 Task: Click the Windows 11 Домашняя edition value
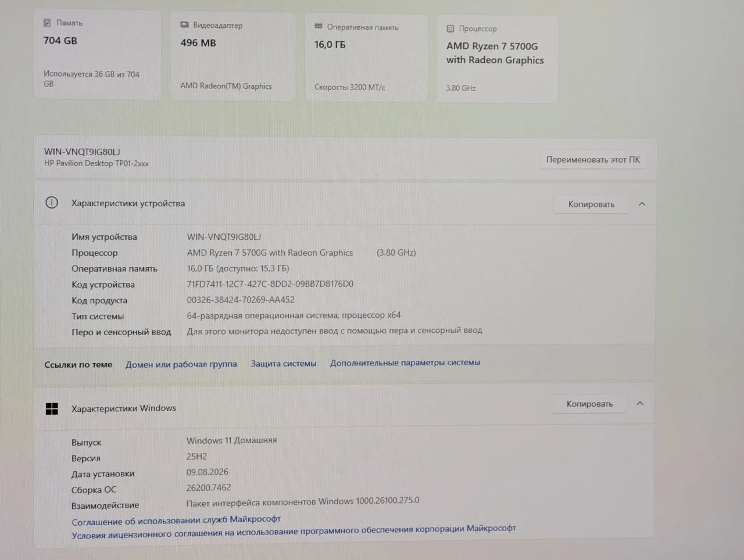(231, 440)
